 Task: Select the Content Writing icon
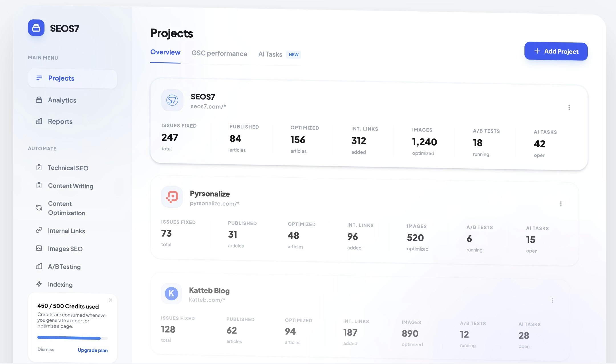(x=39, y=186)
